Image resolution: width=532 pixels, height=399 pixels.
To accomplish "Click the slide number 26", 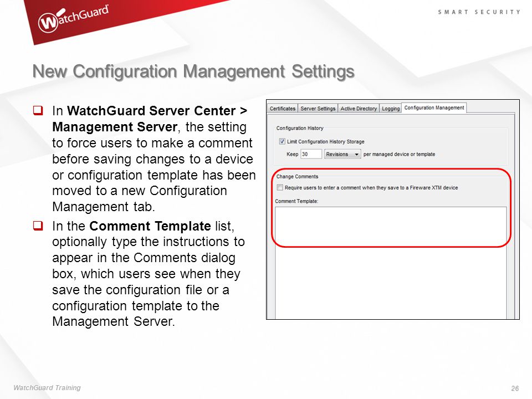I will click(x=515, y=388).
